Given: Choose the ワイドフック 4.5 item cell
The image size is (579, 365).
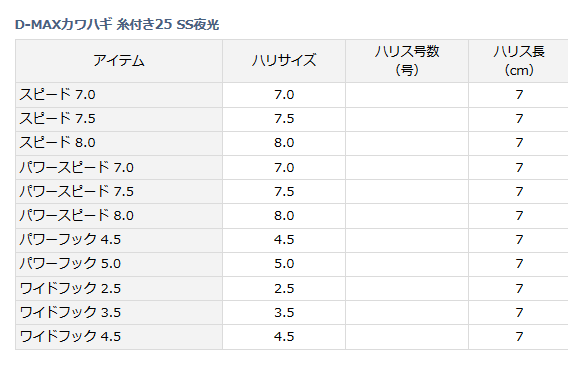Looking at the screenshot, I should coord(119,337).
